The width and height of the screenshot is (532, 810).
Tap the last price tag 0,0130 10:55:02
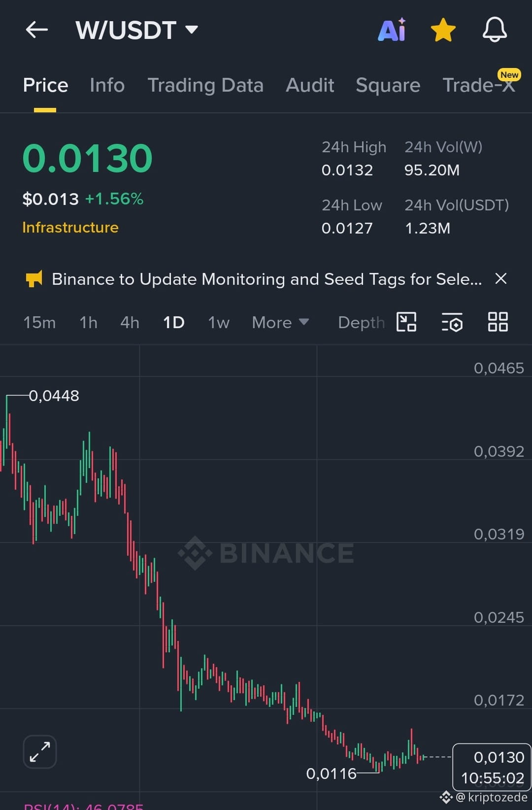coord(492,767)
